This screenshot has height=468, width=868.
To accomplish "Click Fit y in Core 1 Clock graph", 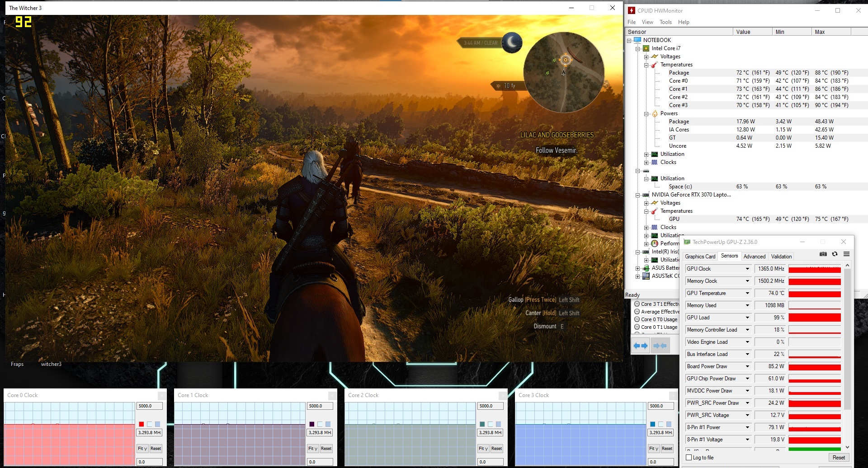I will coord(313,449).
